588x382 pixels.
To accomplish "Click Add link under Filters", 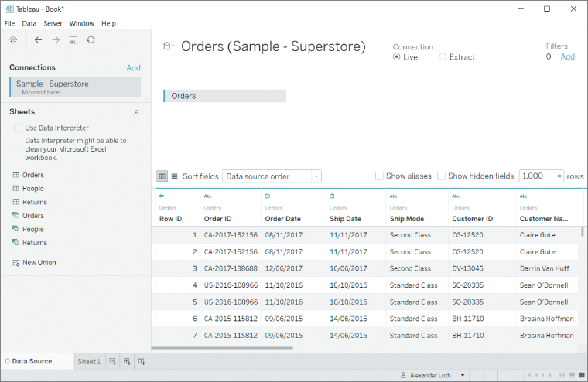I will pos(567,56).
